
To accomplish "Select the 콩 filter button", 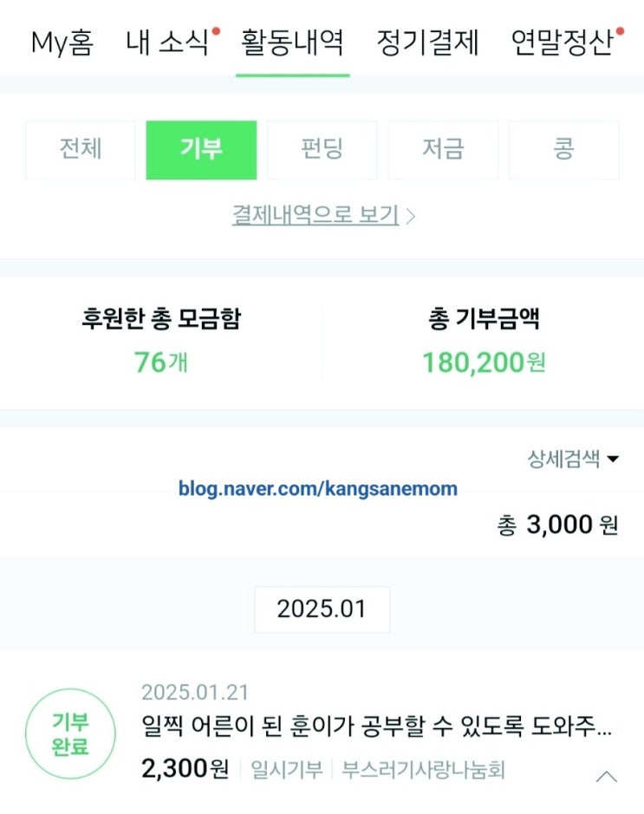I will 564,150.
